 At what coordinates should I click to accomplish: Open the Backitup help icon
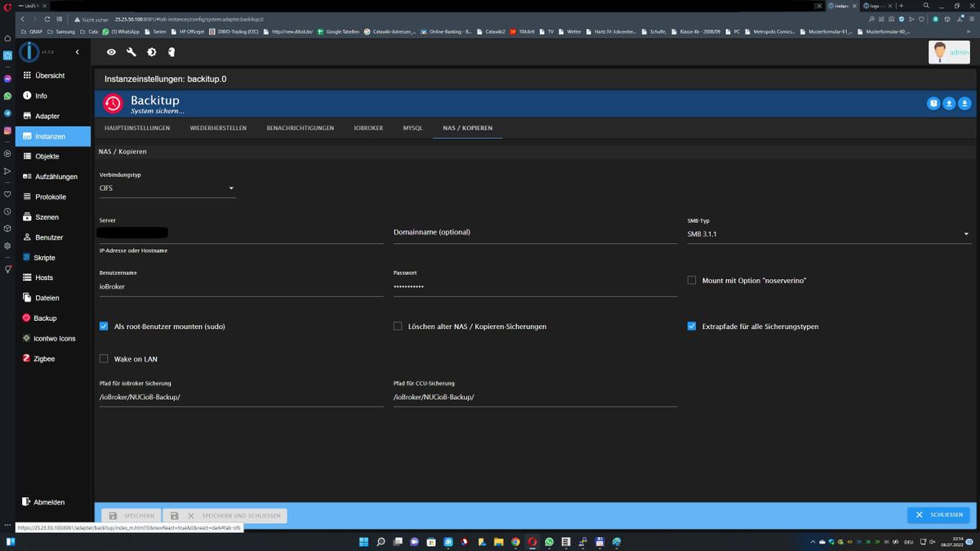pyautogui.click(x=933, y=103)
